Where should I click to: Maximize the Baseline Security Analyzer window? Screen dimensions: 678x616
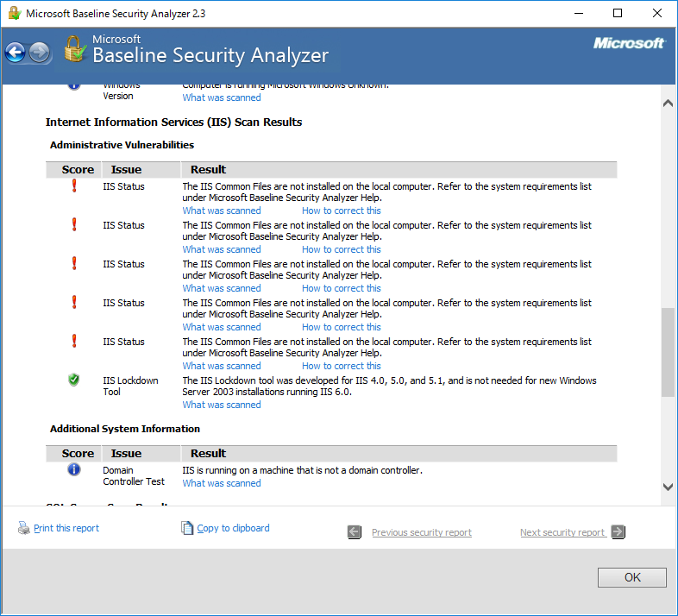tap(618, 14)
